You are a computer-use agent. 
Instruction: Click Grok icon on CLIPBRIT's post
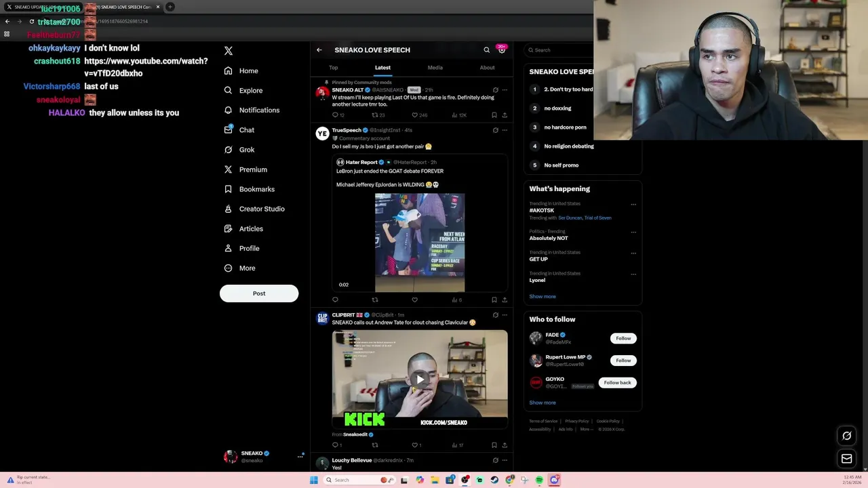[495, 315]
